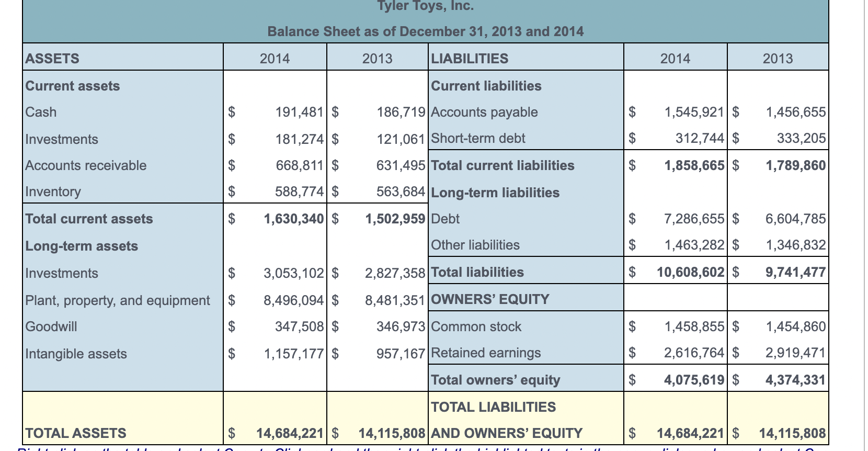The width and height of the screenshot is (868, 451).
Task: Select the Short-term debt label
Action: click(x=478, y=139)
